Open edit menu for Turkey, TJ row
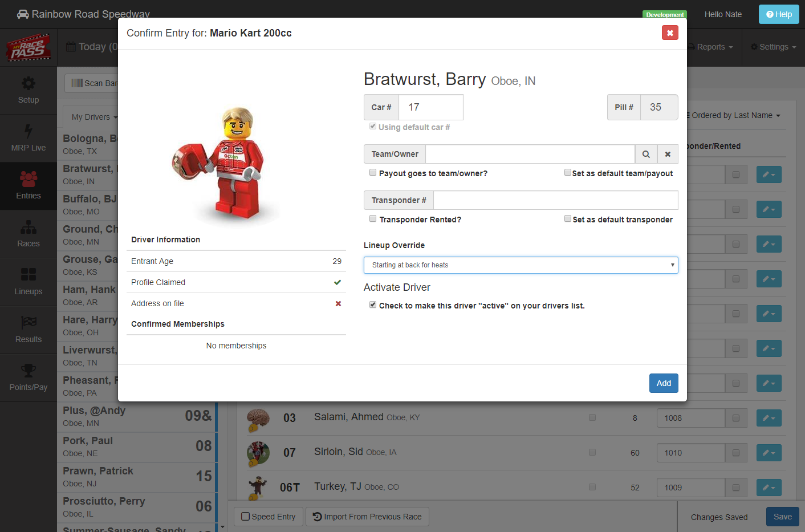 [769, 488]
